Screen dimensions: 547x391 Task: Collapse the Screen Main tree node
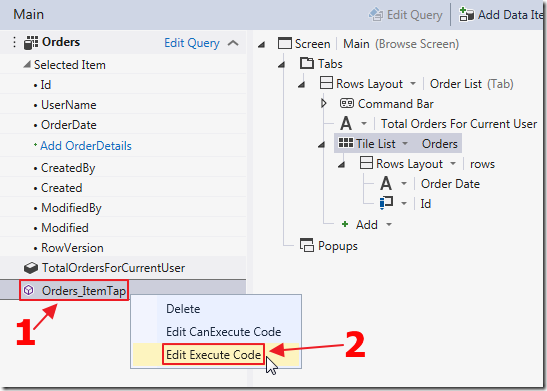coord(261,44)
